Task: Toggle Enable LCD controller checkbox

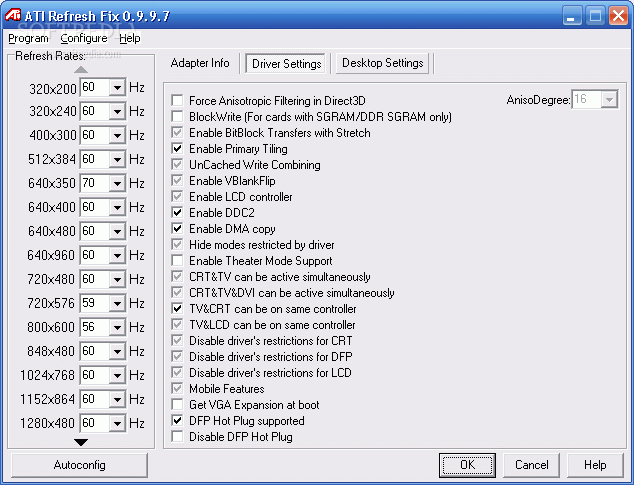Action: tap(177, 197)
